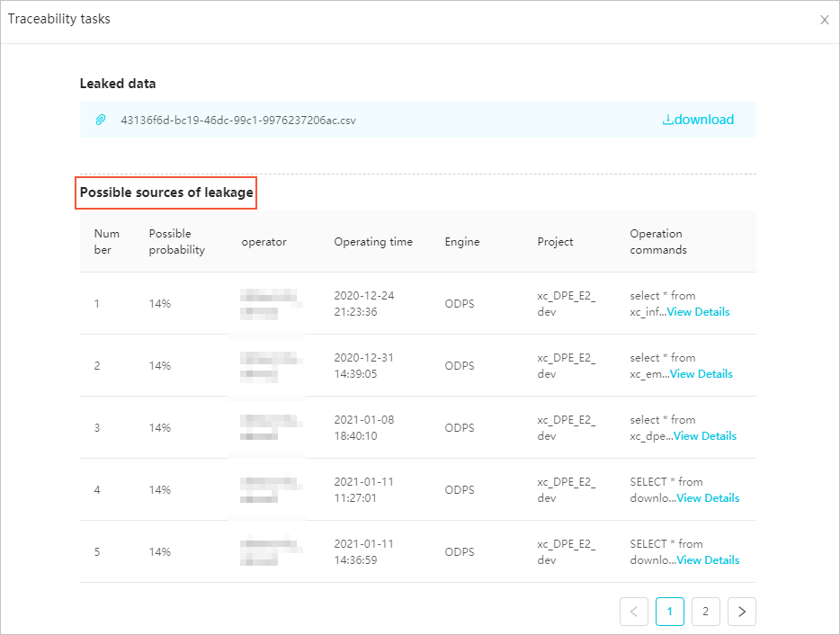This screenshot has height=635, width=840.
Task: Select the leaked CSV file name
Action: coord(238,120)
